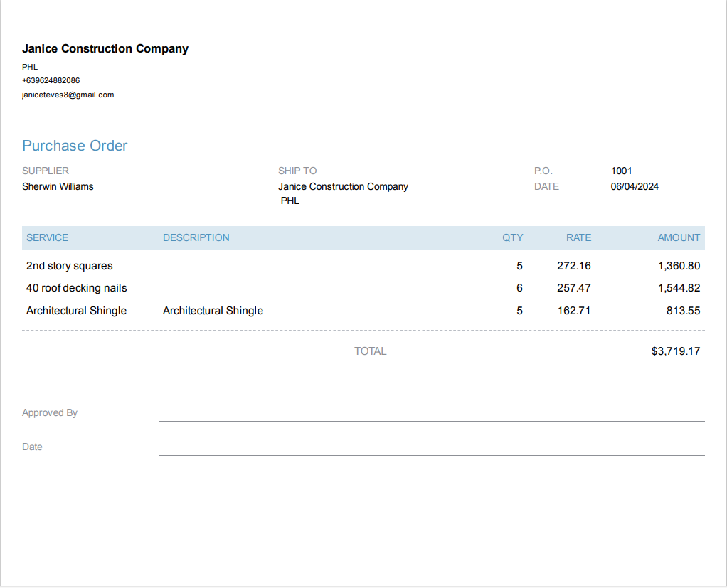Click the SHIP TO label

[297, 171]
